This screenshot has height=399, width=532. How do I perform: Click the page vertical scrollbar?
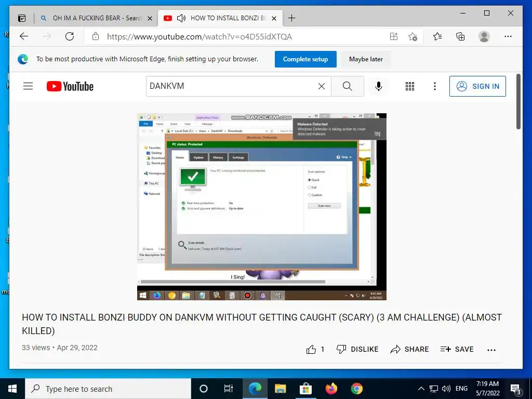pyautogui.click(x=518, y=102)
